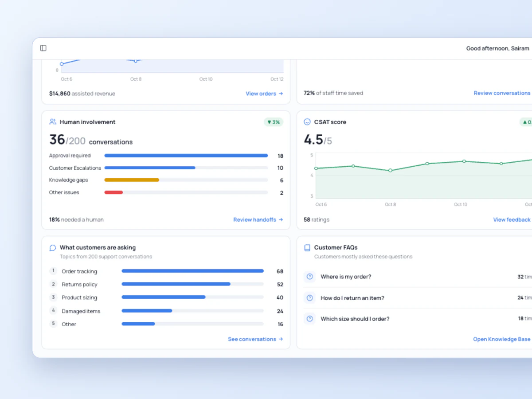Click the 36/200 conversations figure

coord(91,141)
